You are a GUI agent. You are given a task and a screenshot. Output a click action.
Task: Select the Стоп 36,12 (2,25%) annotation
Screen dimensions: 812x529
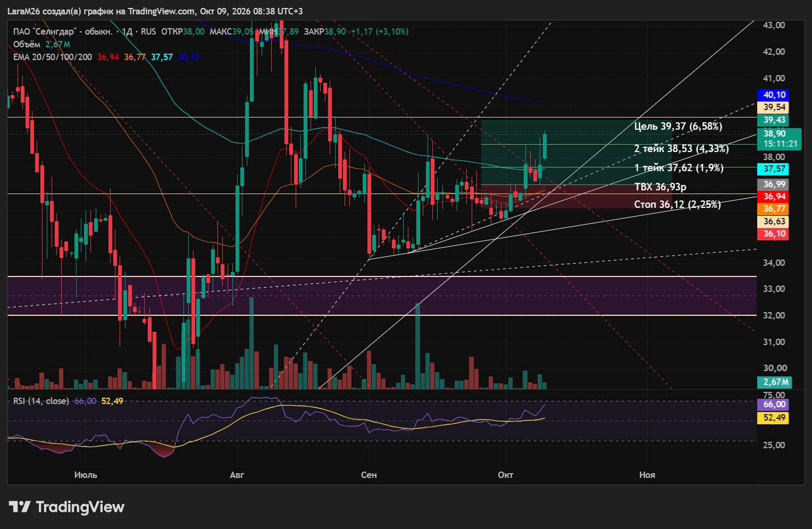coord(677,205)
